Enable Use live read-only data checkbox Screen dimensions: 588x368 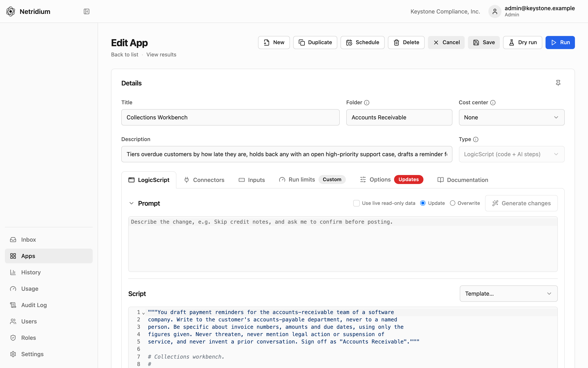356,203
